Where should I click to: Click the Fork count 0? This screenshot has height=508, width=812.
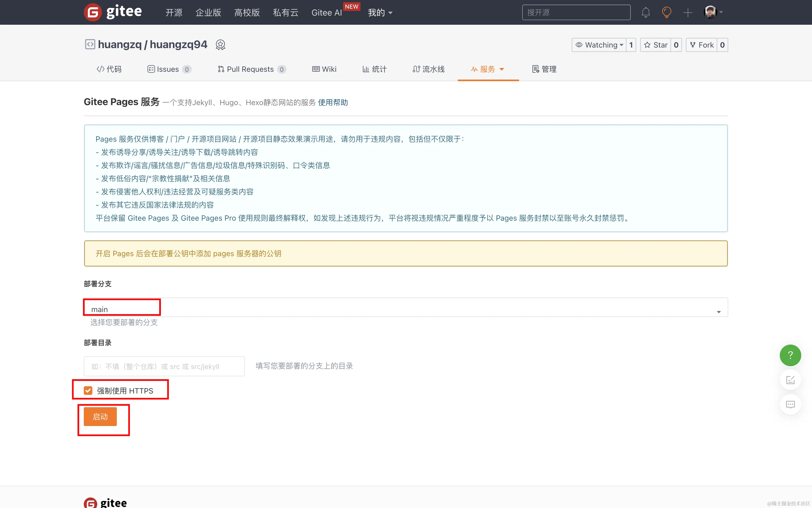[x=722, y=45]
